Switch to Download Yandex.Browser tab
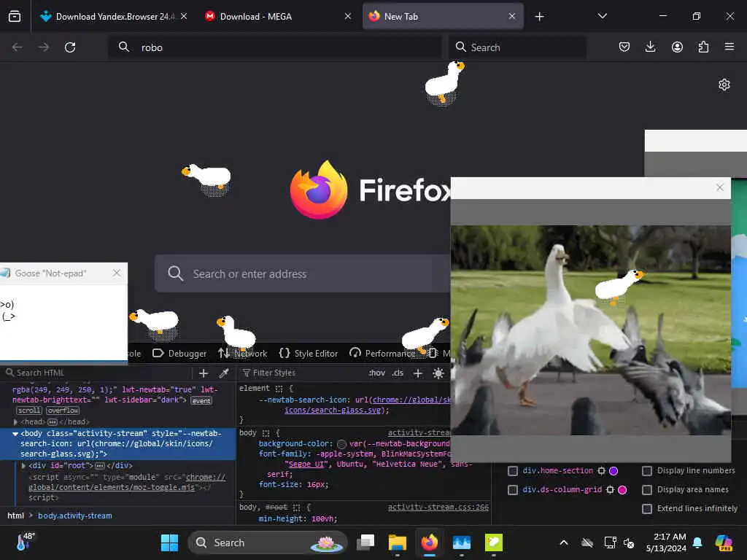Image resolution: width=747 pixels, height=560 pixels. click(x=114, y=17)
